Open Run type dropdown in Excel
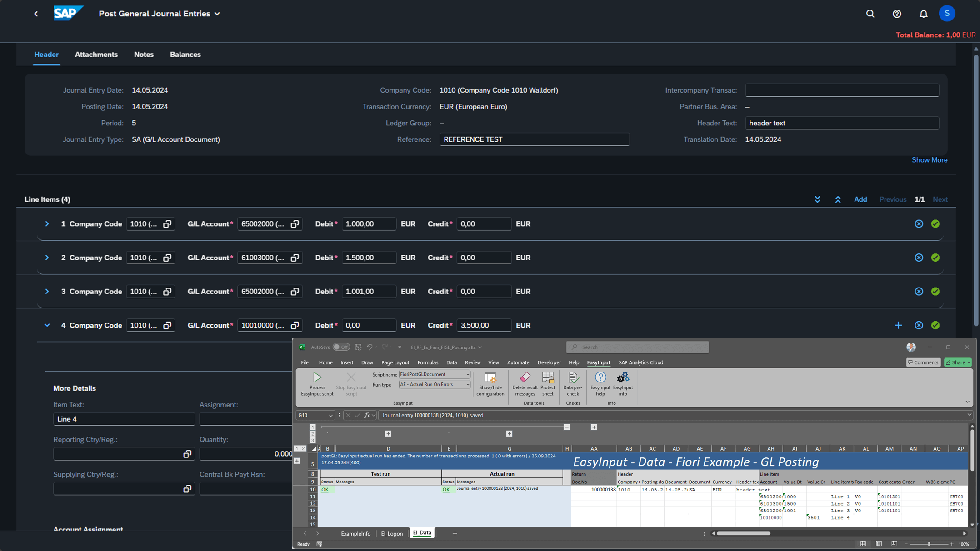This screenshot has height=551, width=980. tap(467, 385)
